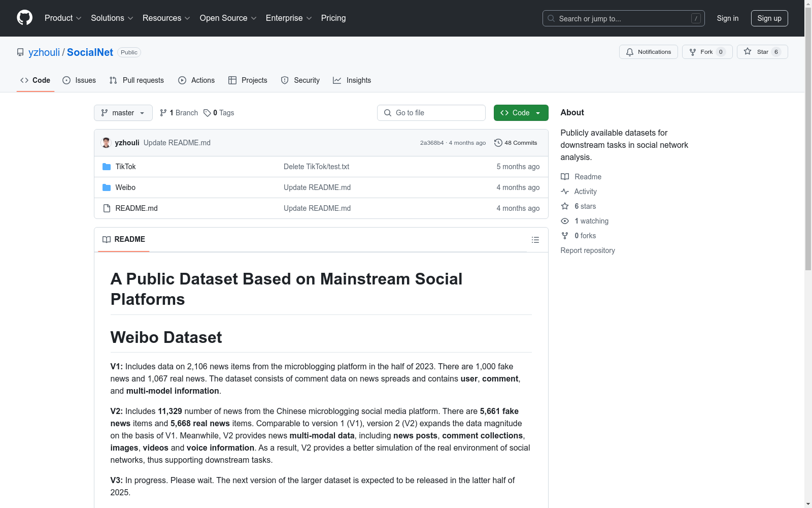Viewport: 812px width, 508px height.
Task: Click '1 Branch' link text
Action: pyautogui.click(x=184, y=113)
